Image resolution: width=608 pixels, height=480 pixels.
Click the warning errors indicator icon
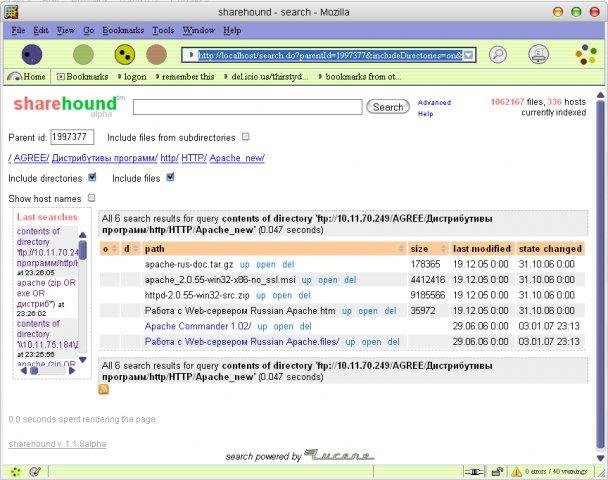516,472
